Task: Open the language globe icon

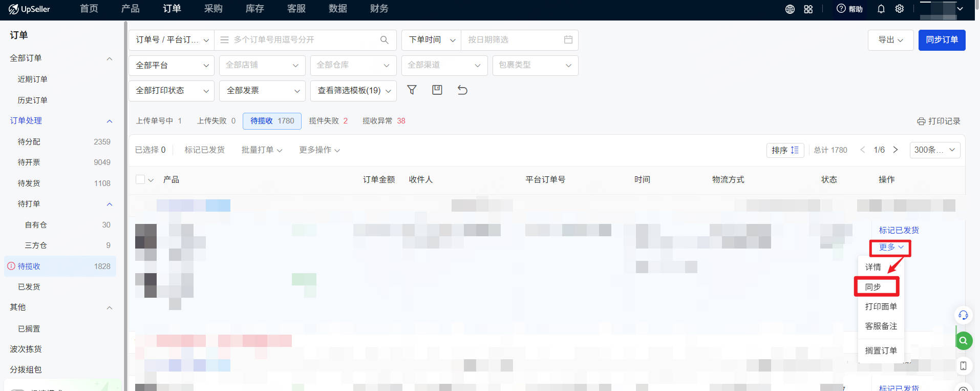Action: 790,9
